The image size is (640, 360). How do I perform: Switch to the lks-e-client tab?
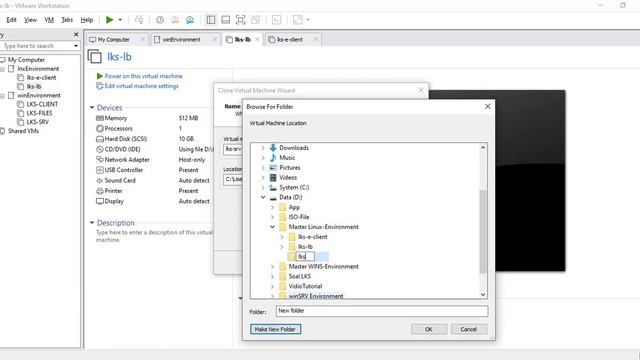[x=290, y=40]
